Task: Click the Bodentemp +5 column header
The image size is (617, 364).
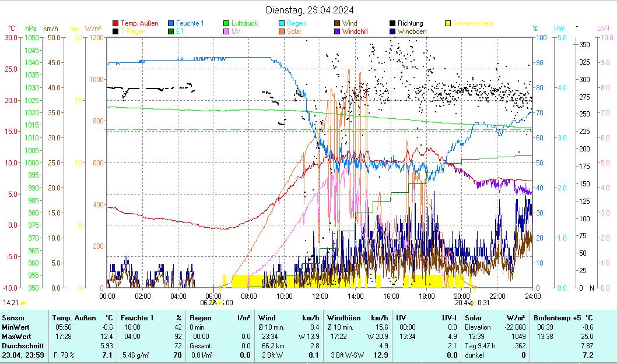Action: [559, 318]
